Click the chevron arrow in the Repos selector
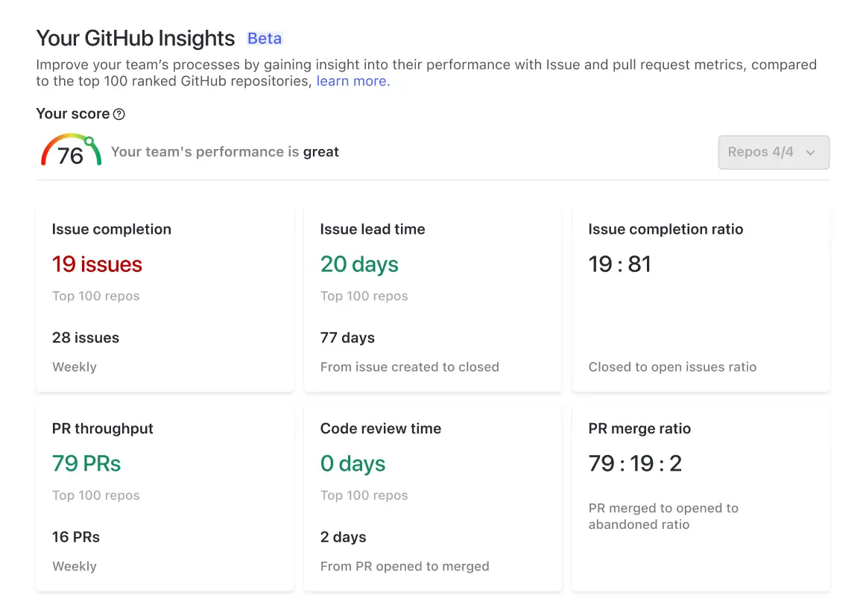This screenshot has height=616, width=866. click(x=811, y=153)
